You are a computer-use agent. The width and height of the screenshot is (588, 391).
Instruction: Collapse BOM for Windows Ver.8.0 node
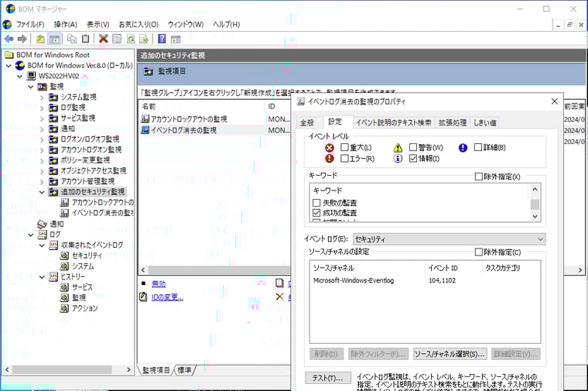(x=9, y=66)
